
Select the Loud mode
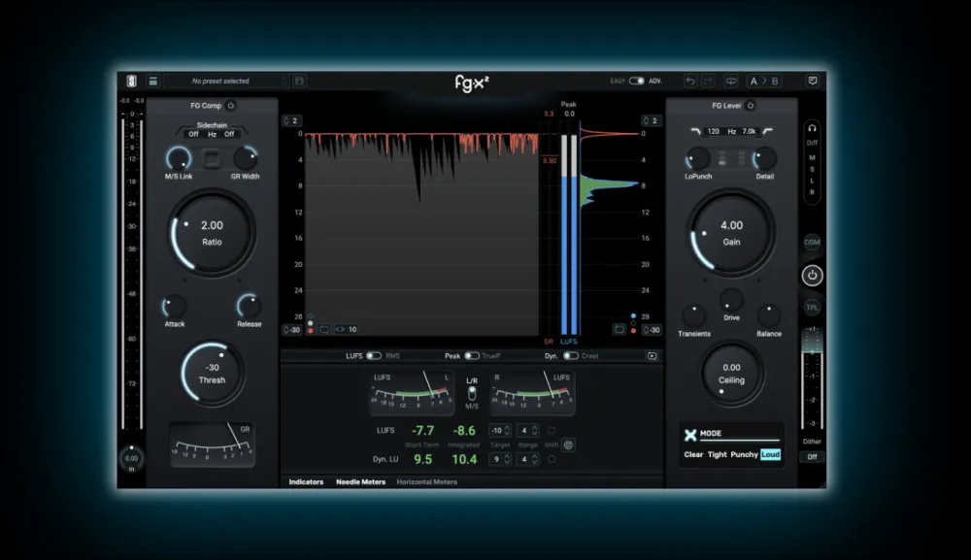click(770, 455)
